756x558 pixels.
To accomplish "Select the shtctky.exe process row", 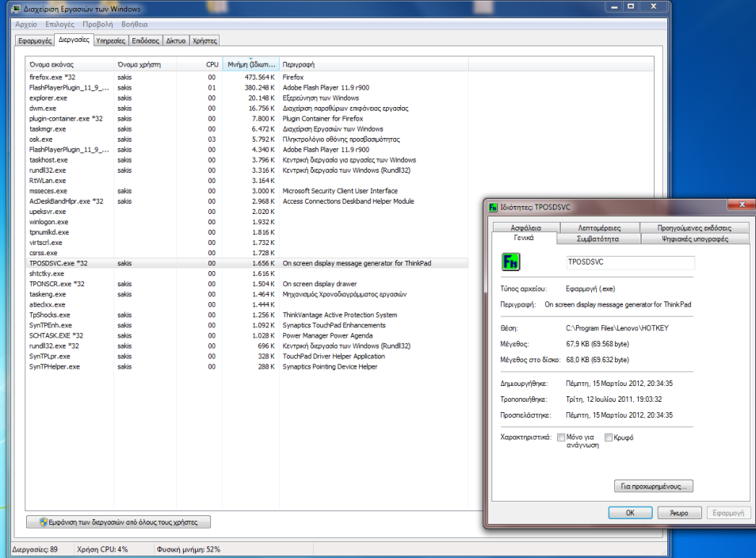I will (x=247, y=273).
